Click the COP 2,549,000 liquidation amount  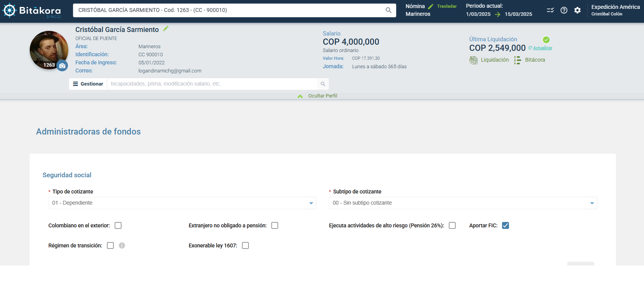click(x=497, y=48)
